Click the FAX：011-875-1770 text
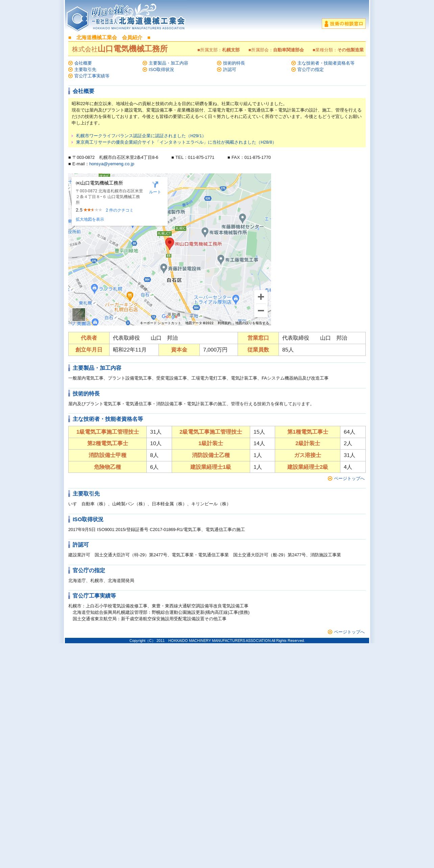The image size is (434, 868). (249, 158)
